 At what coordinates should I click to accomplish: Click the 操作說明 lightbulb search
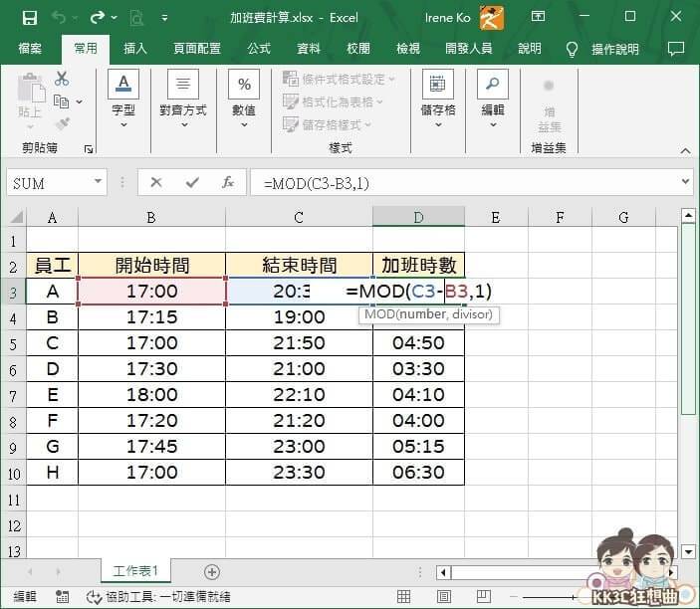click(602, 49)
